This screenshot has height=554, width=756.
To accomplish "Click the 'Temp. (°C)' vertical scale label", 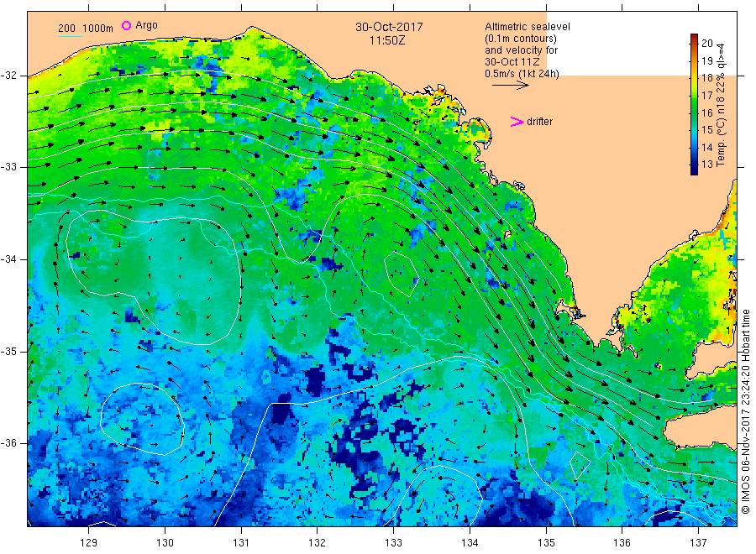I will coord(721,143).
